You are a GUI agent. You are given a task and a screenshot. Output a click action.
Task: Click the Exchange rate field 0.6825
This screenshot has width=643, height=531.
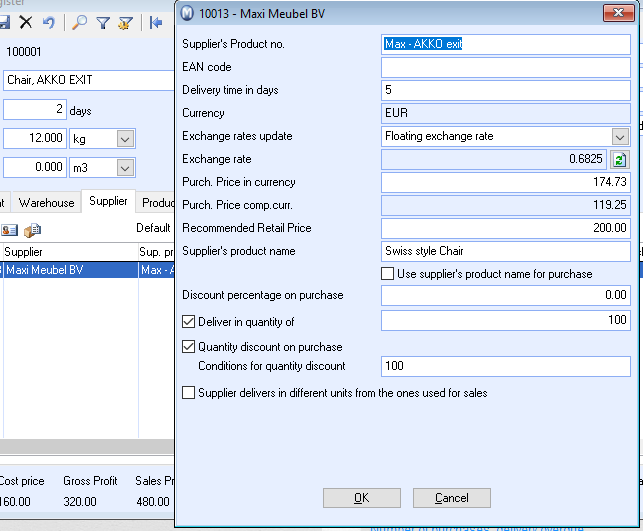pos(494,159)
